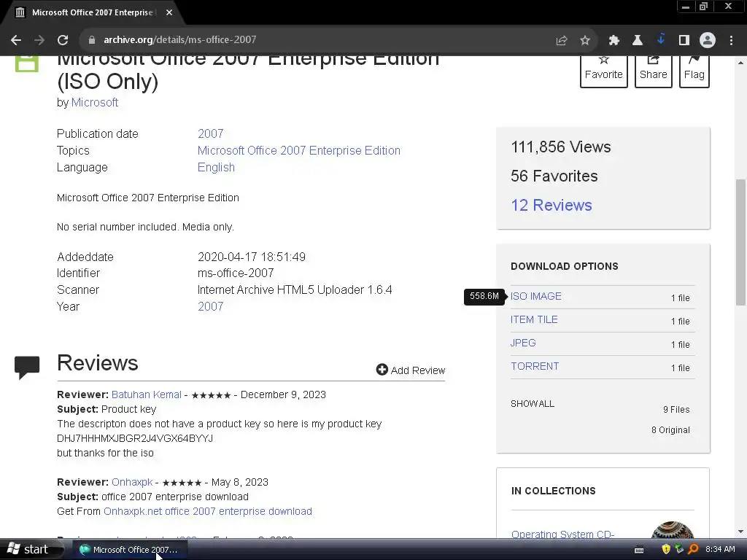Open the English language link
The height and width of the screenshot is (560, 747).
(216, 168)
